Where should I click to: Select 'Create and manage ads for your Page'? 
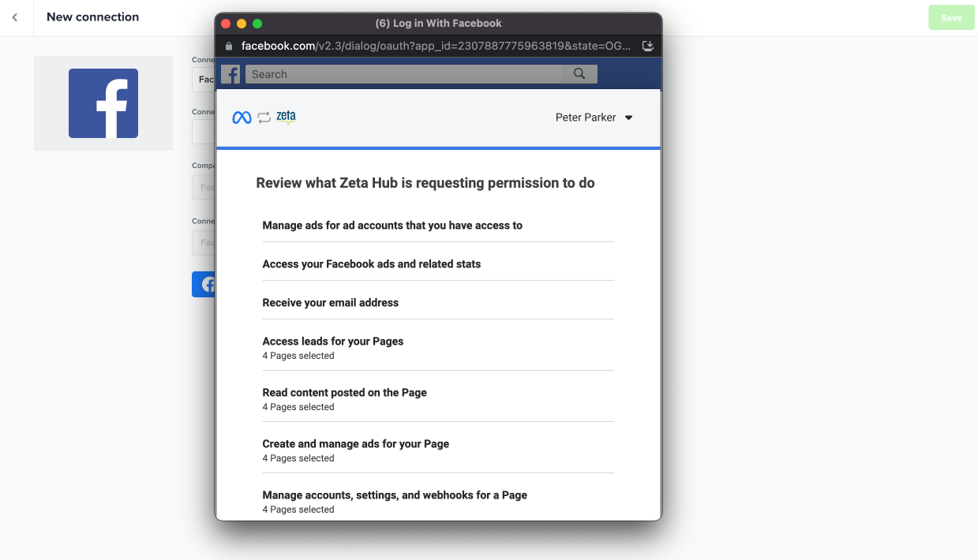[355, 444]
